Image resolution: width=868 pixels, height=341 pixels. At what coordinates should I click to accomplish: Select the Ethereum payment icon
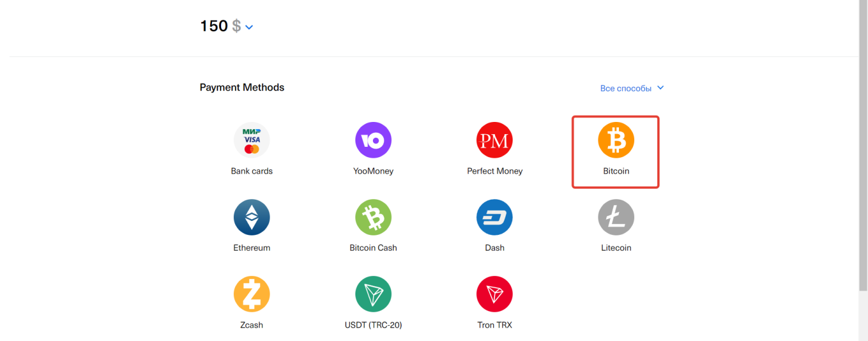click(x=251, y=217)
